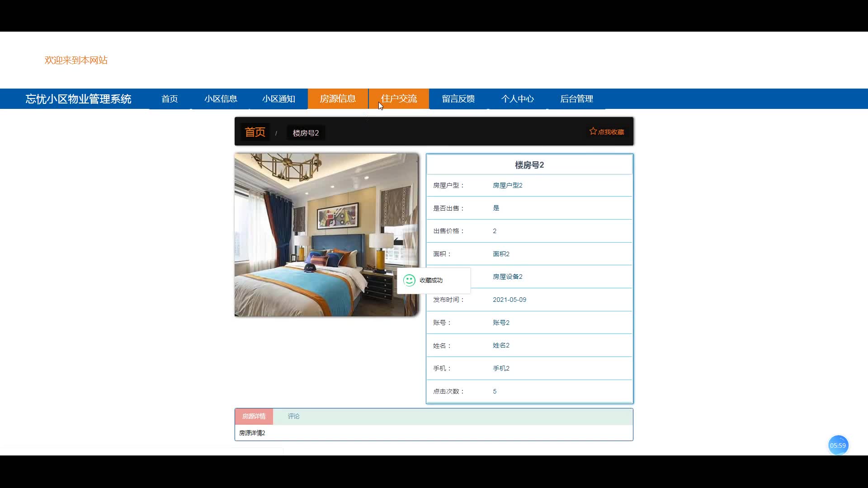Click the 点击次数 label
Screen dimensions: 868x488
click(448, 391)
